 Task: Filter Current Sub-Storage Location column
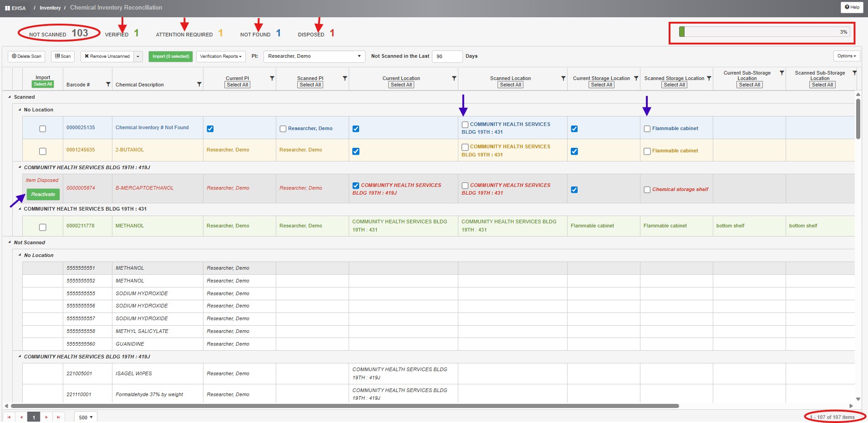click(782, 73)
